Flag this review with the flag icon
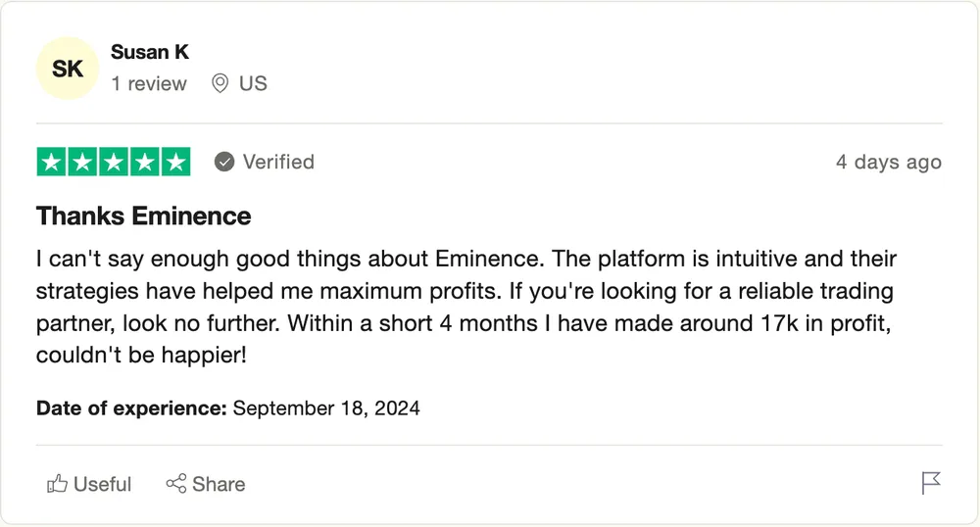Image resolution: width=980 pixels, height=527 pixels. (931, 483)
